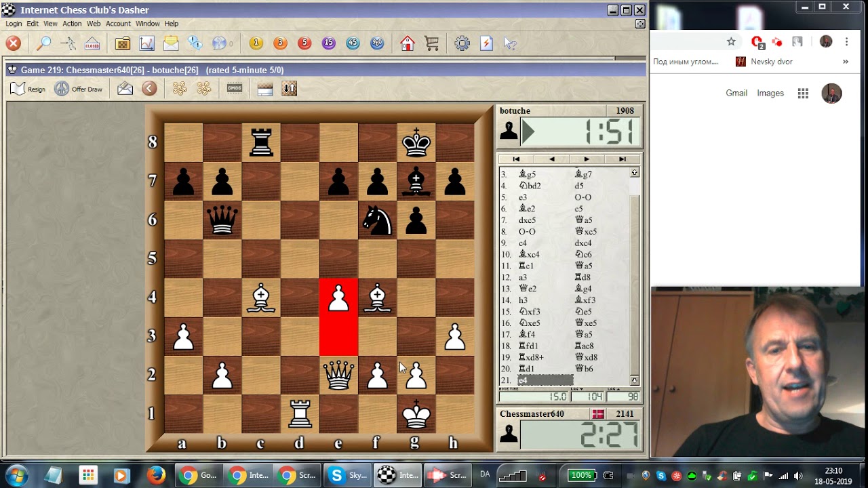Open Google apps grid in Chrome
The width and height of the screenshot is (868, 488).
[x=803, y=94]
